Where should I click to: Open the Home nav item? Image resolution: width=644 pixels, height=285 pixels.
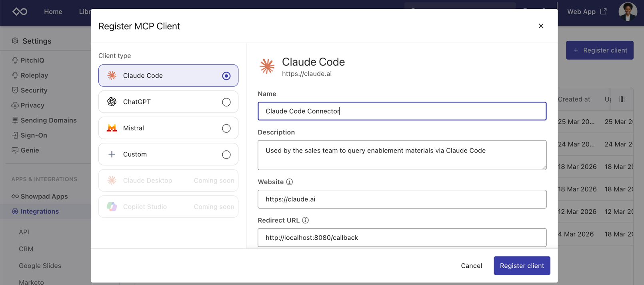click(53, 12)
